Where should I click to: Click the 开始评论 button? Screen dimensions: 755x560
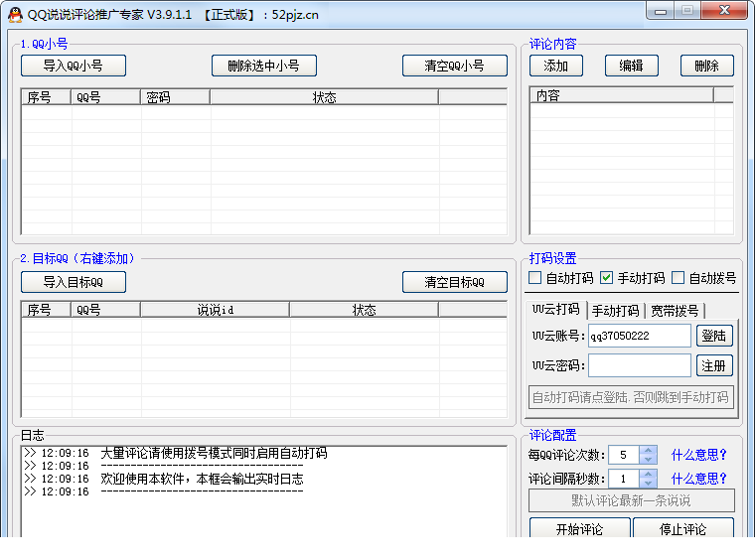(580, 529)
